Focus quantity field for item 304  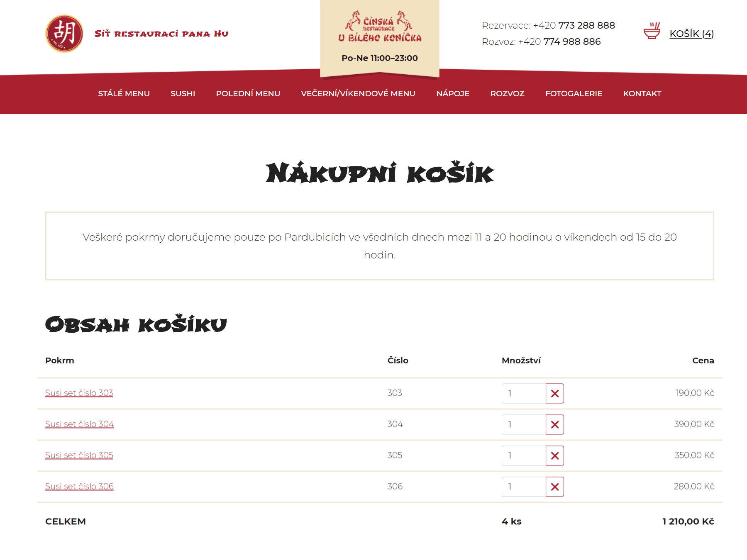524,424
